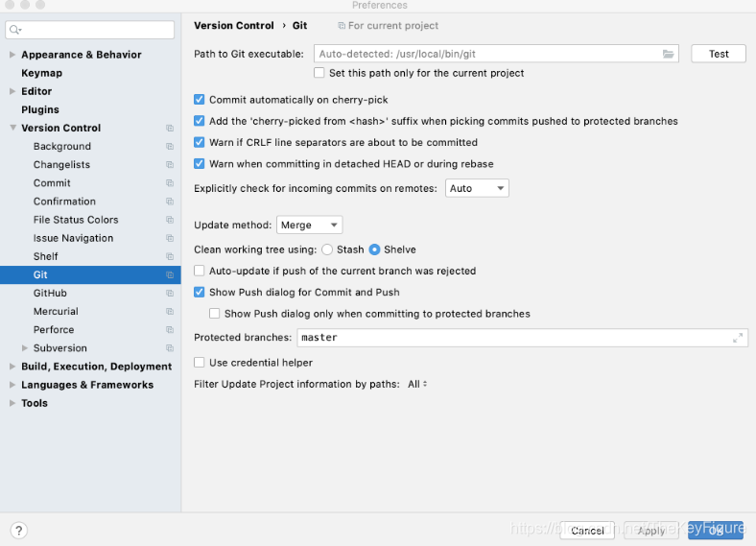Enable 'Use credential helper' checkbox
This screenshot has width=756, height=546.
coord(200,362)
